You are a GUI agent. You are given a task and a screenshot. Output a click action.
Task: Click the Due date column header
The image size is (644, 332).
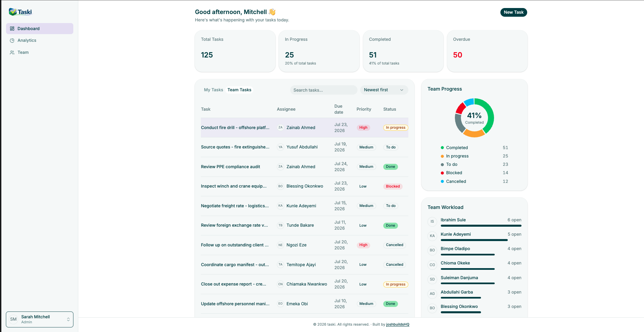339,109
